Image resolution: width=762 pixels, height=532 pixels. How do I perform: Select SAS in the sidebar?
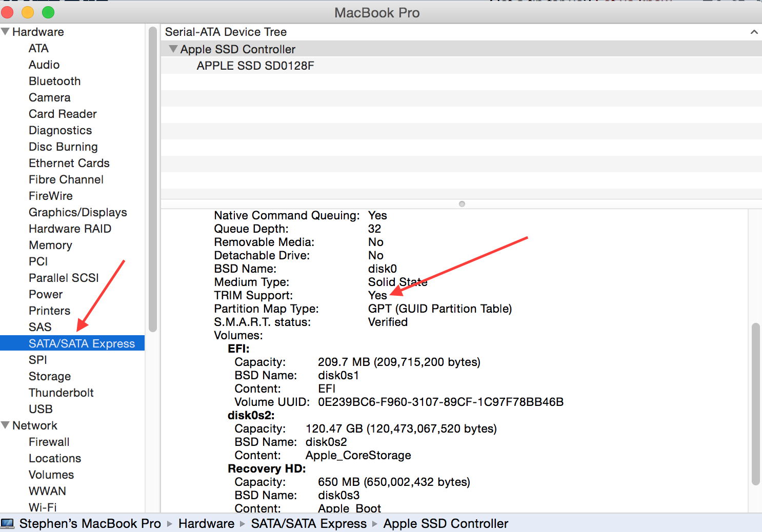coord(40,327)
